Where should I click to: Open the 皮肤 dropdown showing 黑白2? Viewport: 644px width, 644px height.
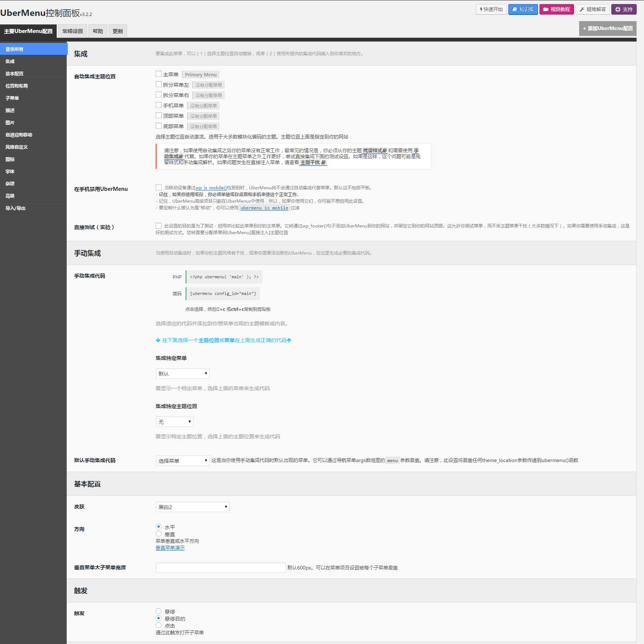[x=193, y=507]
